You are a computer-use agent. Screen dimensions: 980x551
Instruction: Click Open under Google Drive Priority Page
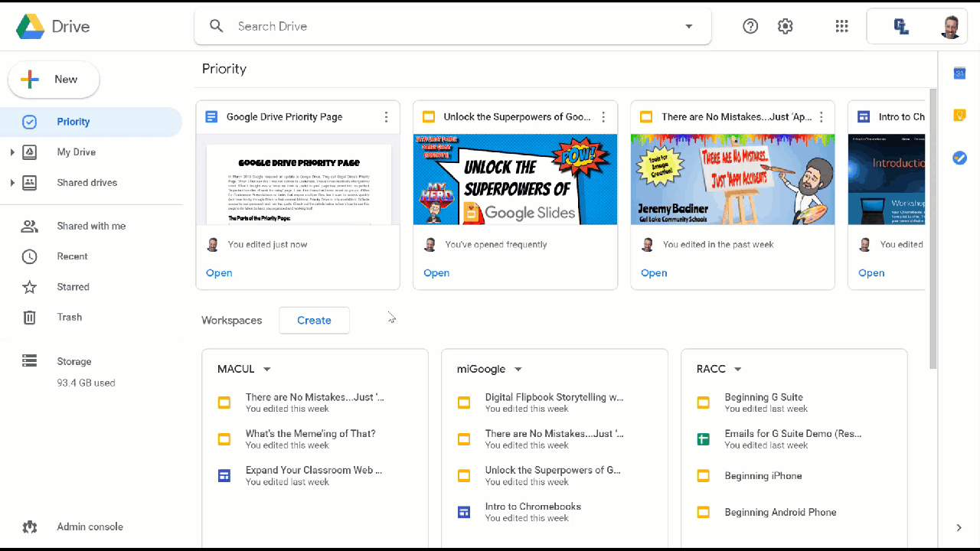point(219,272)
